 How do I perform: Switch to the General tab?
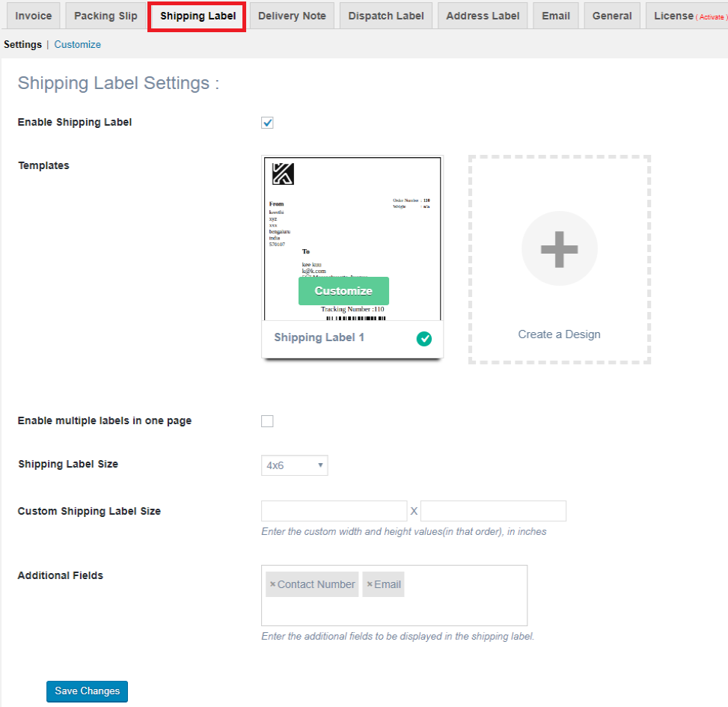[x=611, y=15]
